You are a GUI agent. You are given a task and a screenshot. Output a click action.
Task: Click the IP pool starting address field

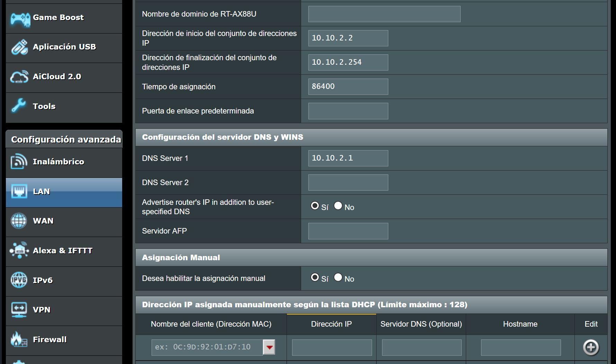348,38
